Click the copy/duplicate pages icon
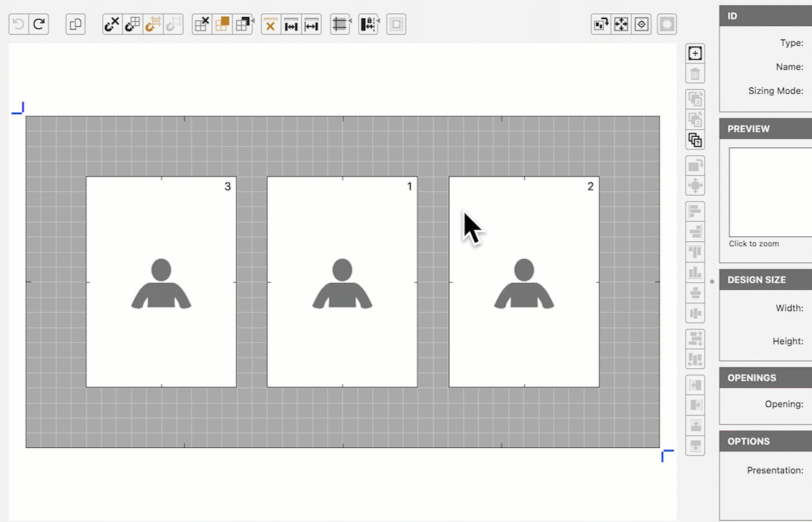812x522 pixels. (75, 25)
